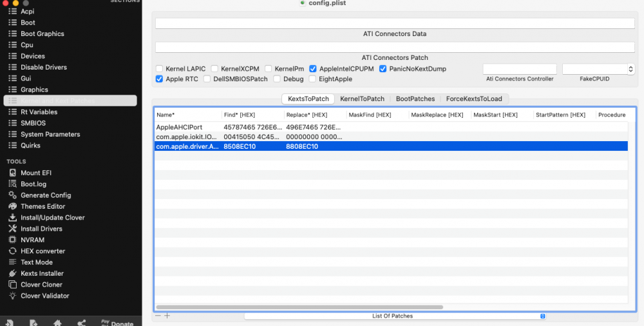The width and height of the screenshot is (644, 326).
Task: Click Find value 8508EC10
Action: click(x=240, y=146)
